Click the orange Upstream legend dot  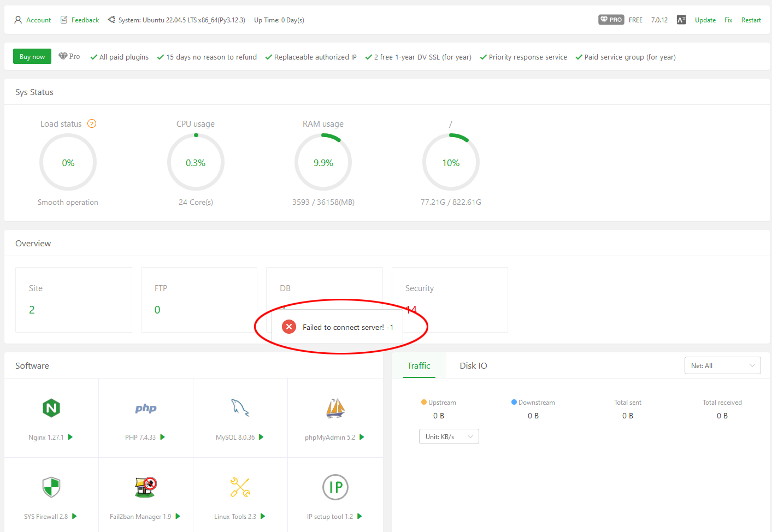(x=424, y=402)
